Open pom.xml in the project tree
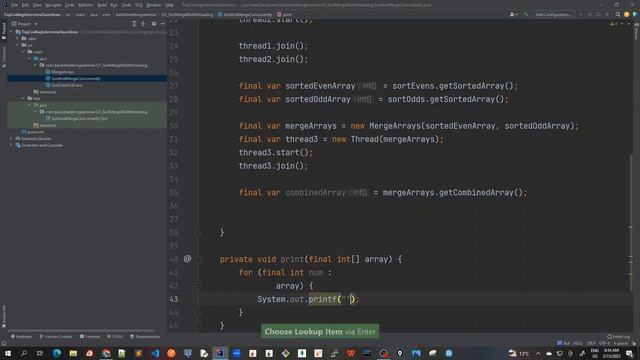 33,132
